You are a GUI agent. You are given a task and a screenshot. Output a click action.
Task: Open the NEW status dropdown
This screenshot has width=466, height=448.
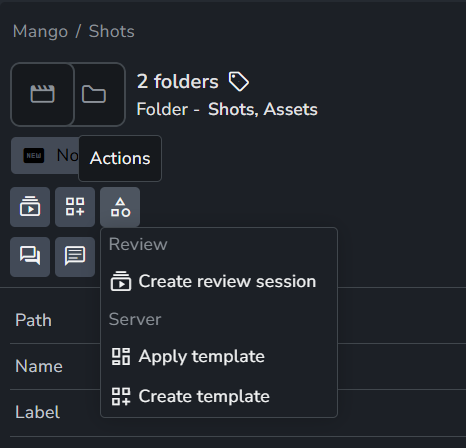pos(45,155)
